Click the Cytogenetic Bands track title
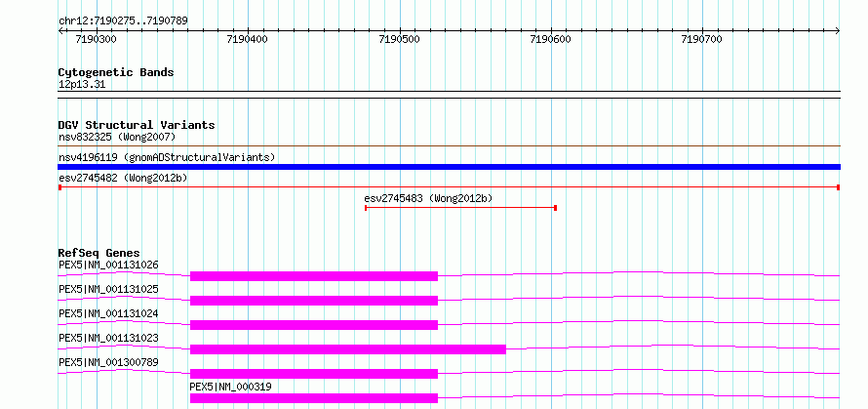The width and height of the screenshot is (868, 409). (x=116, y=72)
